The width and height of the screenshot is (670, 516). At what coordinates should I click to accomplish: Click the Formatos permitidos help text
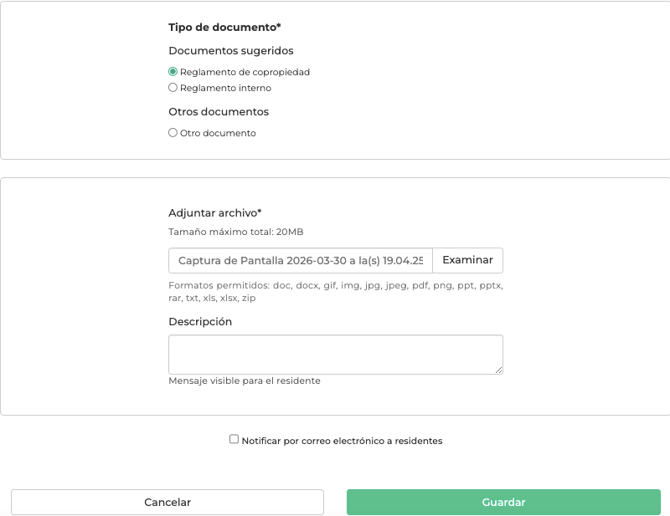pyautogui.click(x=335, y=291)
